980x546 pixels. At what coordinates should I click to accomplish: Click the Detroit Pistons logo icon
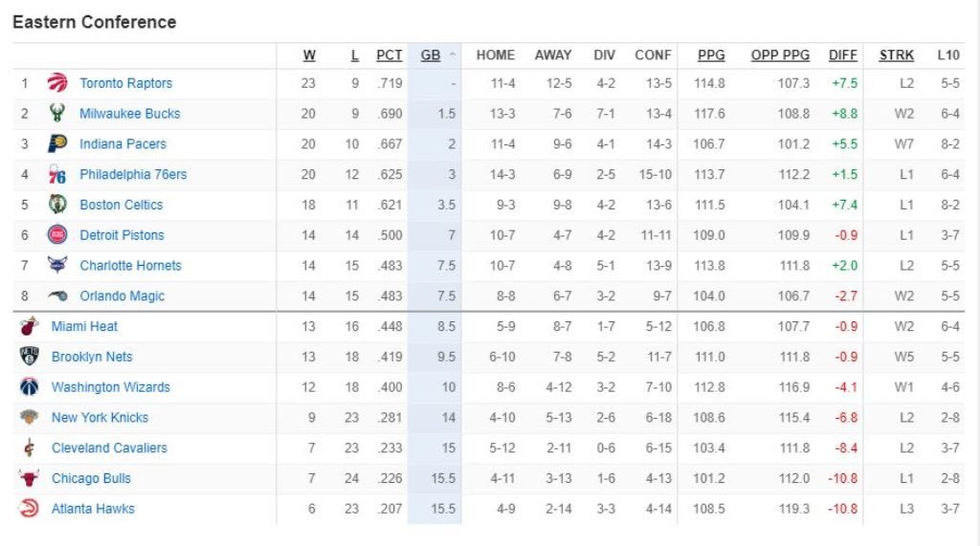(57, 235)
